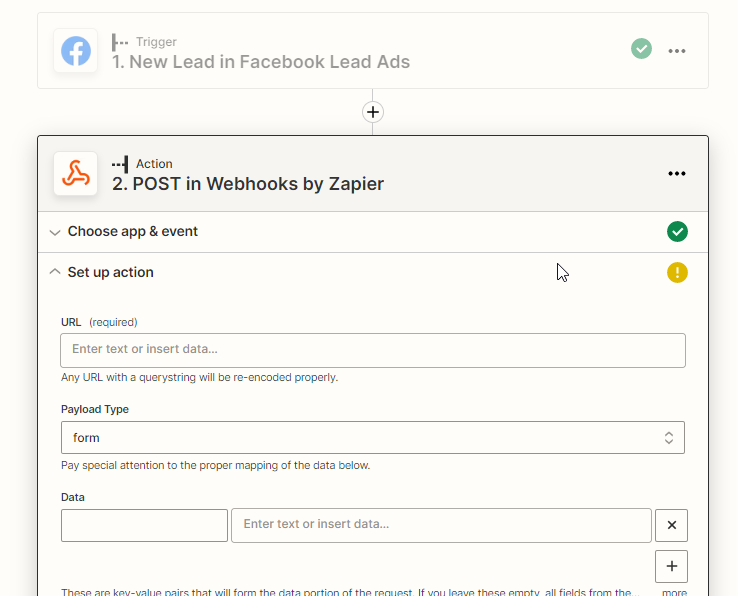Click the Data key input field

[144, 525]
